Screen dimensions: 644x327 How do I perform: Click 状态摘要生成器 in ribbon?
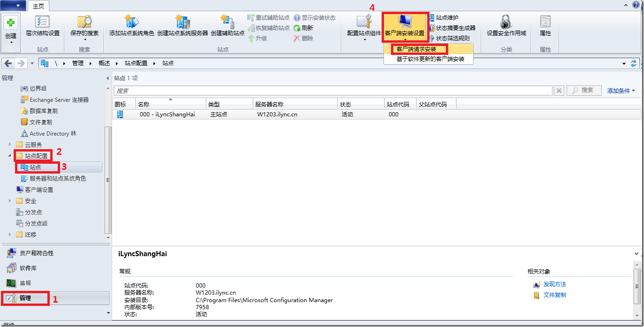(x=452, y=28)
